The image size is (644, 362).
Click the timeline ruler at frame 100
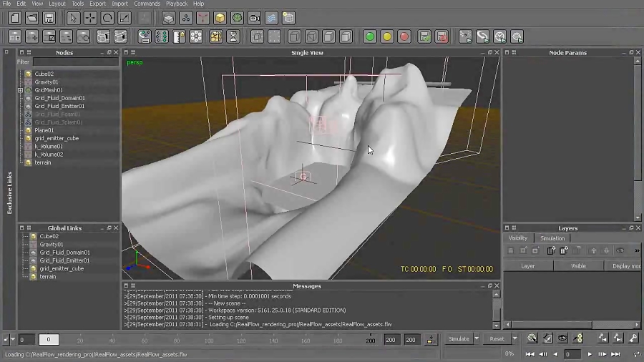pos(209,339)
